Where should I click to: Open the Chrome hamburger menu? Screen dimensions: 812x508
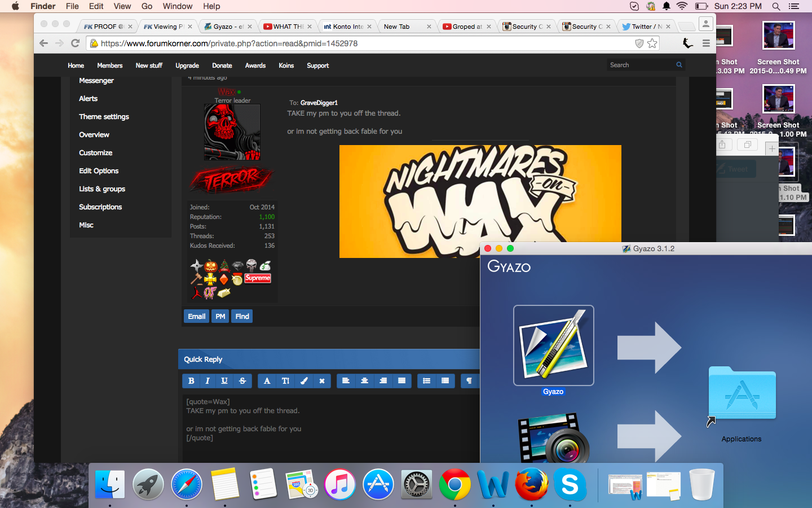click(x=706, y=43)
